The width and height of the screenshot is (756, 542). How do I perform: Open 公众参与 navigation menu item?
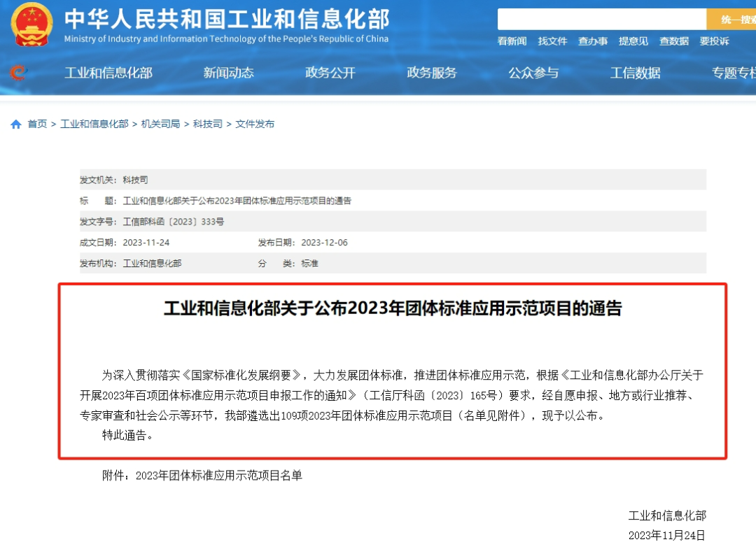point(533,73)
